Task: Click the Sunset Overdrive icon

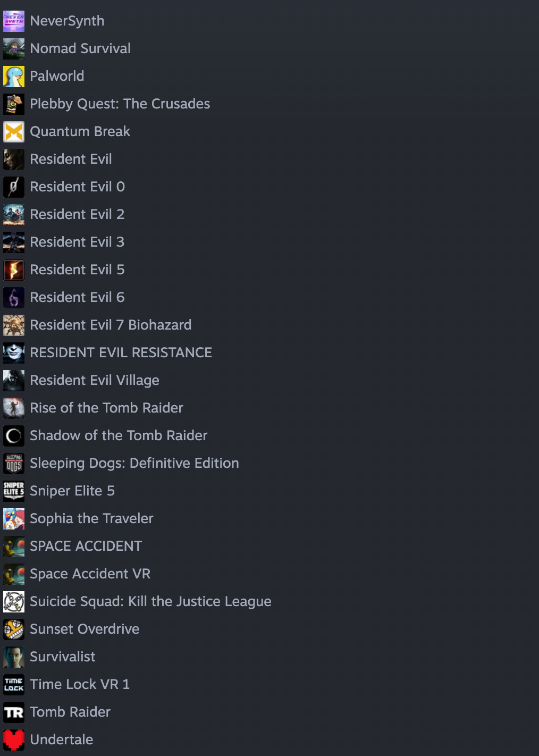Action: pos(14,629)
